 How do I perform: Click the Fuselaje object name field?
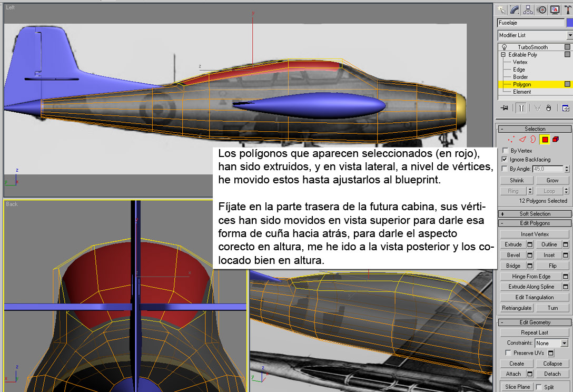531,23
